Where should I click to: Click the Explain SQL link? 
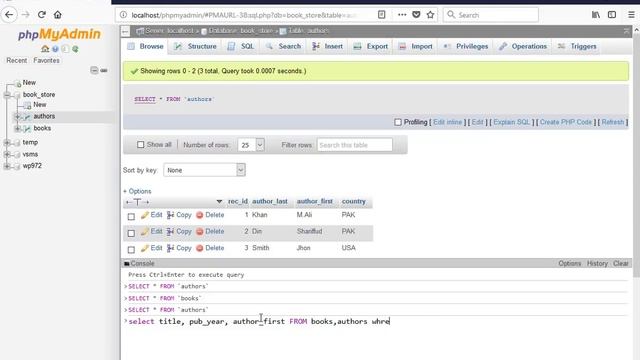click(x=511, y=122)
